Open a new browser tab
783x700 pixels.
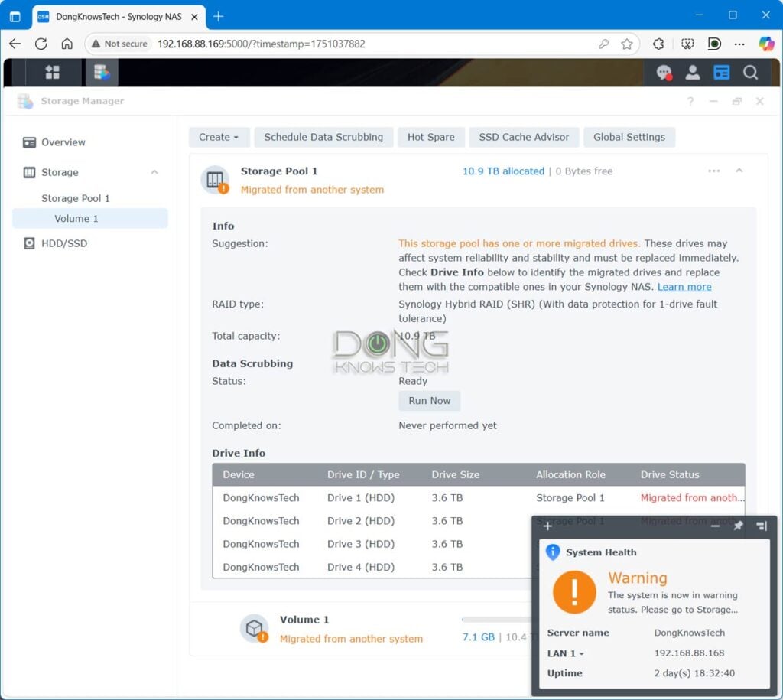[218, 17]
